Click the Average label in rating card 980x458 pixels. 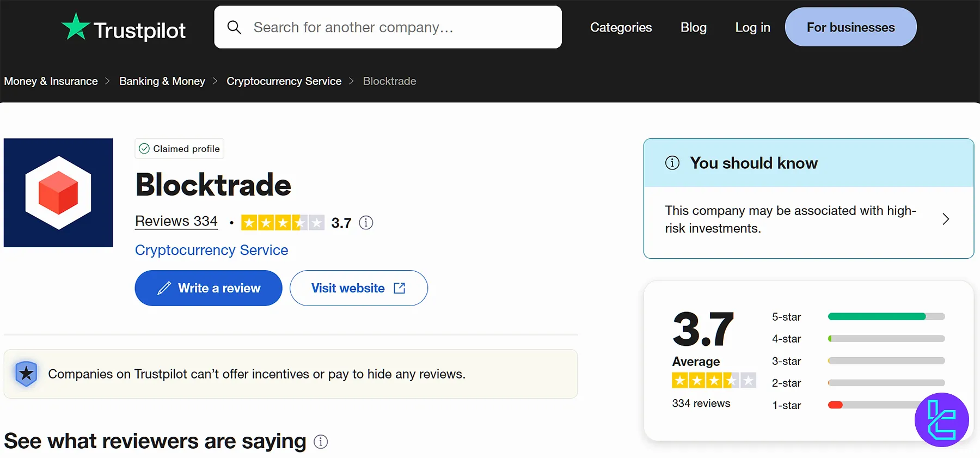click(696, 362)
